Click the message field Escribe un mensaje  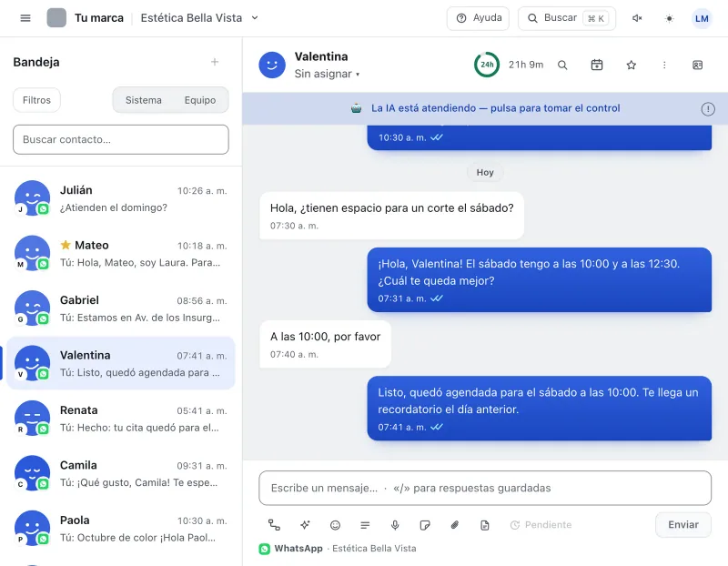[485, 488]
